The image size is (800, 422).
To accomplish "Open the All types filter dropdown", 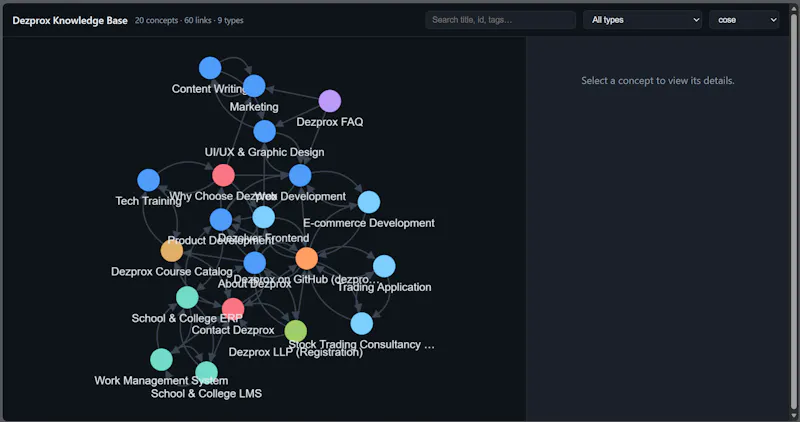I will [642, 20].
